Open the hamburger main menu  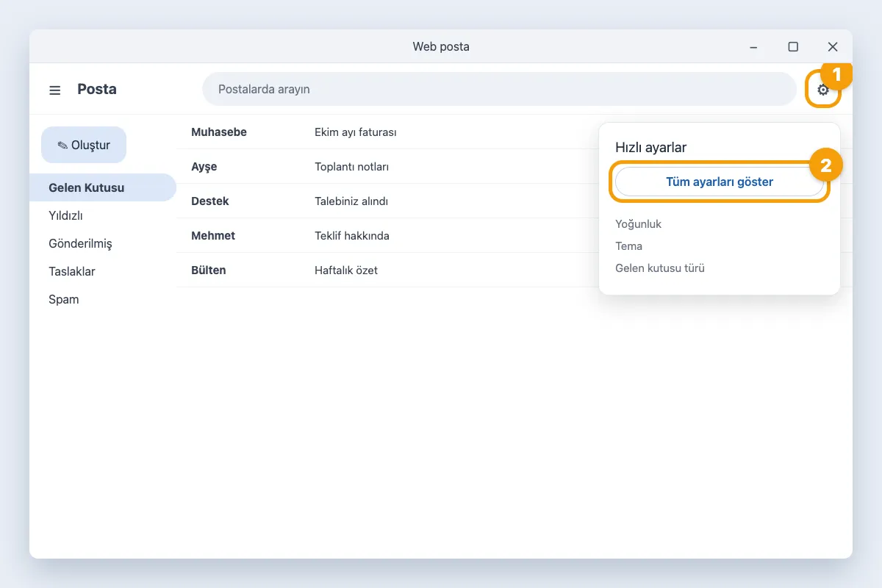click(55, 90)
